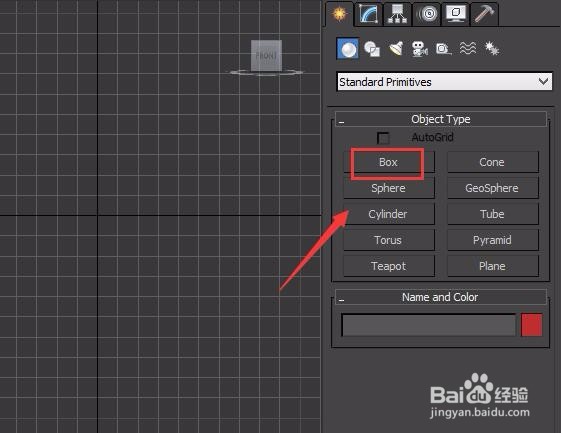Screen dimensions: 561x433
Task: Click the Teapot primitive button
Action: click(389, 266)
